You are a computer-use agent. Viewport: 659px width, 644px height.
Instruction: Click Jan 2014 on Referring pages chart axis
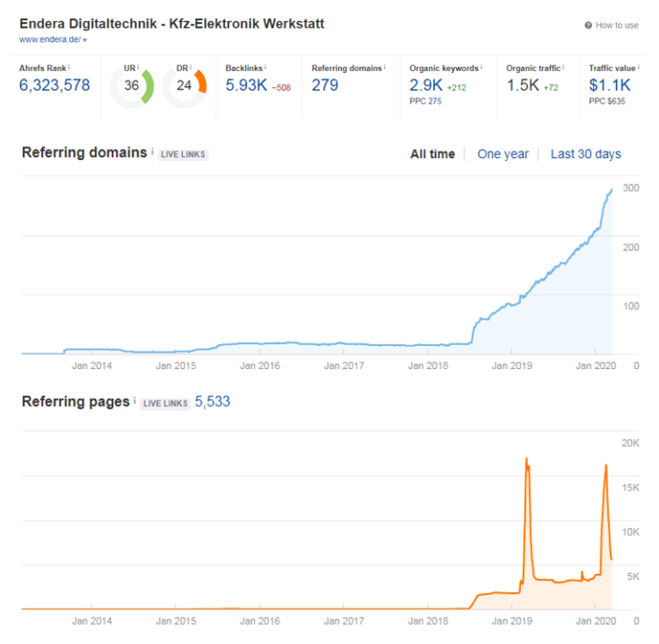point(91,621)
